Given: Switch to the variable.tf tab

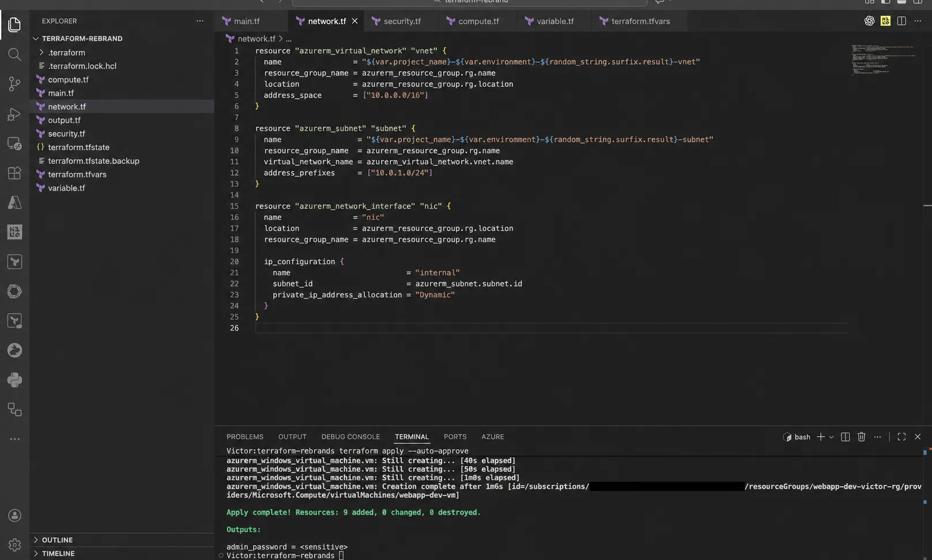Looking at the screenshot, I should coord(555,21).
